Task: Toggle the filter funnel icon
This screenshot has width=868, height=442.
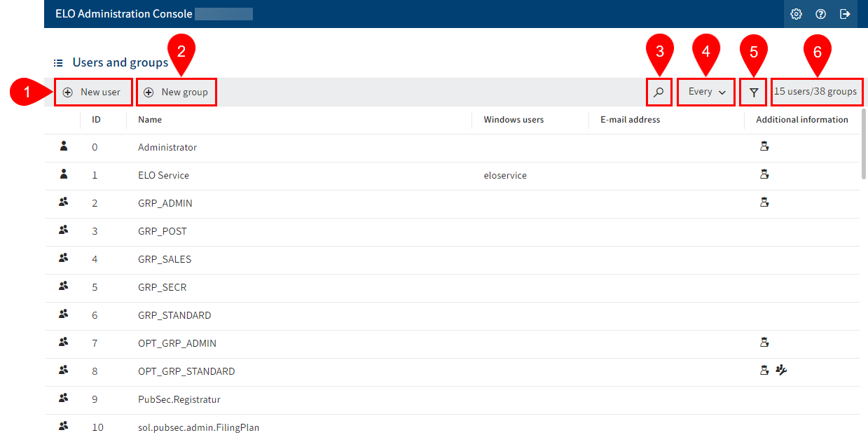Action: click(752, 92)
